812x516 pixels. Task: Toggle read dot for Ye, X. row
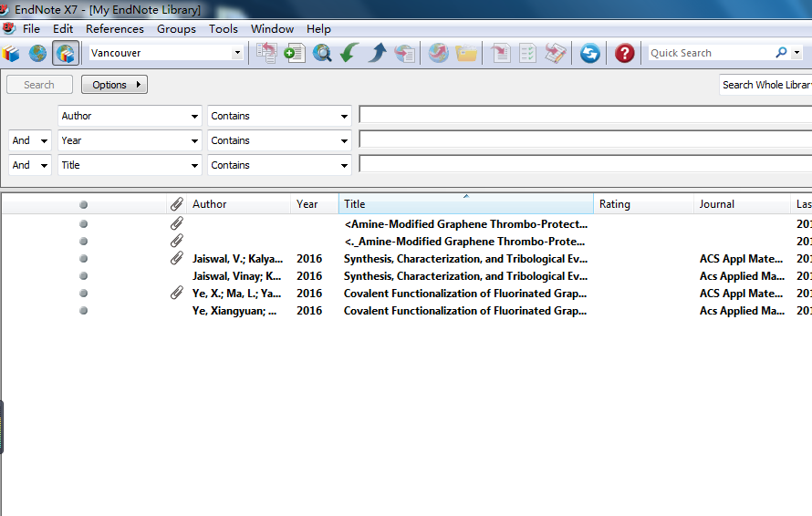[x=83, y=293]
